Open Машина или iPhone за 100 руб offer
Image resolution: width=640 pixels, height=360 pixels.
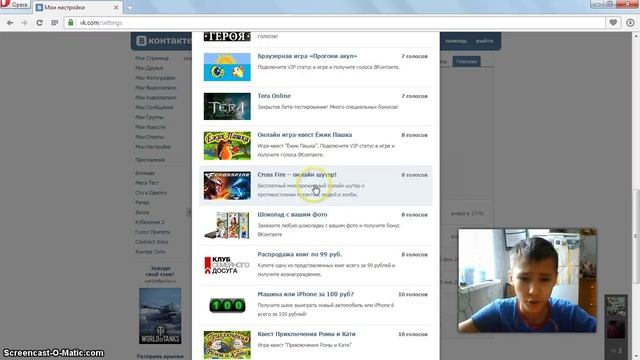(x=305, y=294)
